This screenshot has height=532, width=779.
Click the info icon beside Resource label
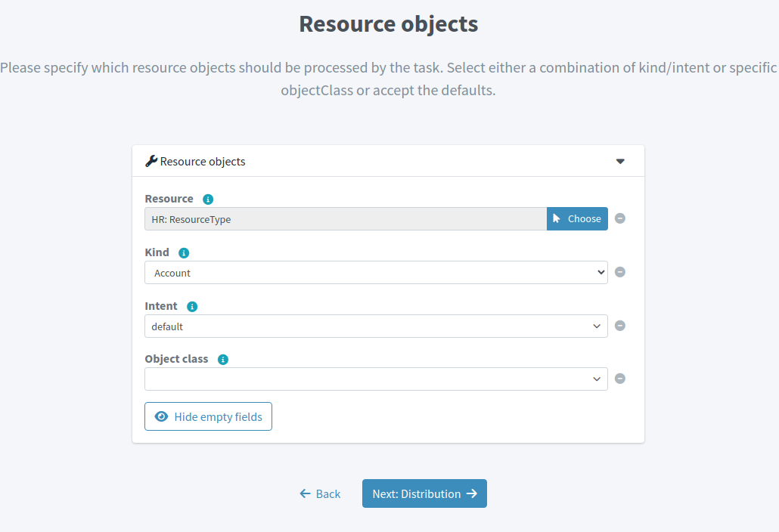point(208,199)
